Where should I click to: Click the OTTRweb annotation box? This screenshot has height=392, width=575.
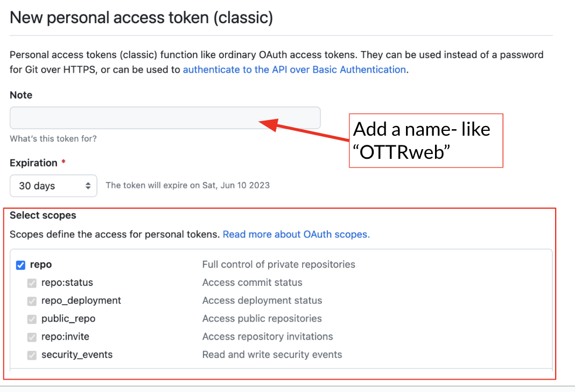[x=426, y=141]
